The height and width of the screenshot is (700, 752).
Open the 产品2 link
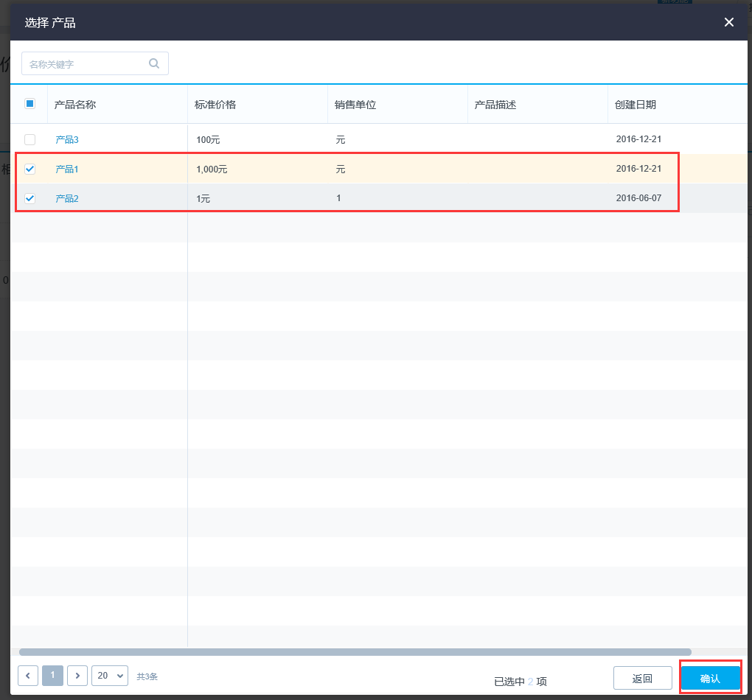[x=66, y=198]
